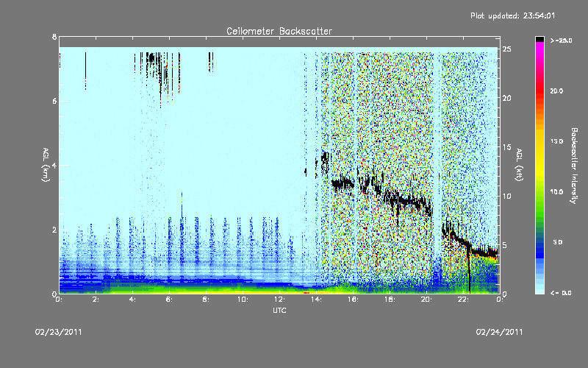Image resolution: width=588 pixels, height=368 pixels.
Task: Click the 6 km tick label
Action: point(54,101)
